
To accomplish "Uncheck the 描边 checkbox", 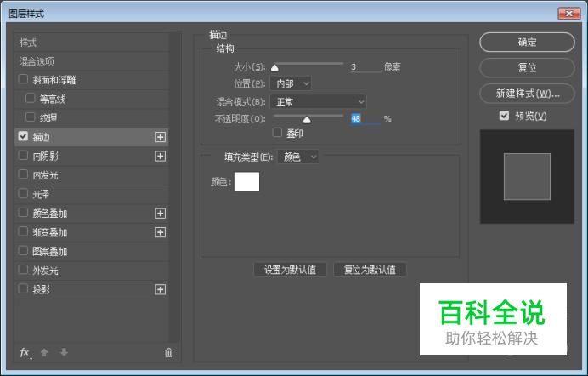I will 23,136.
